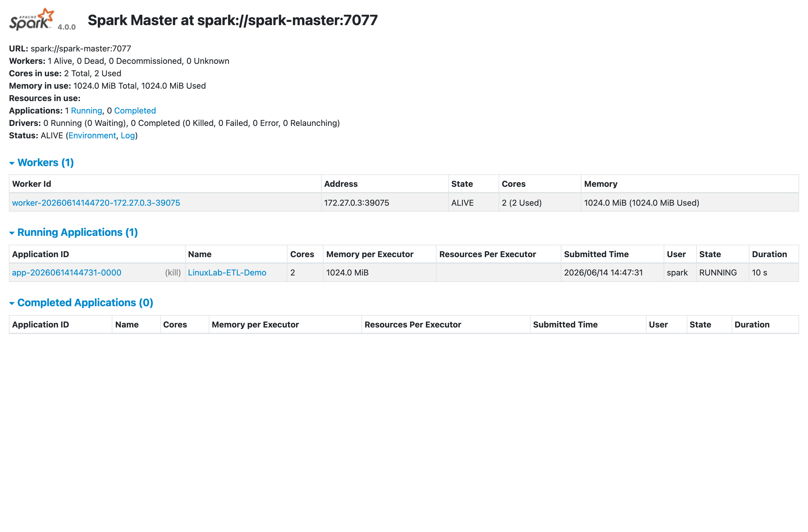This screenshot has height=532, width=808.
Task: Open worker-20260614144720-172.27.0.3-39075 details
Action: coord(96,202)
